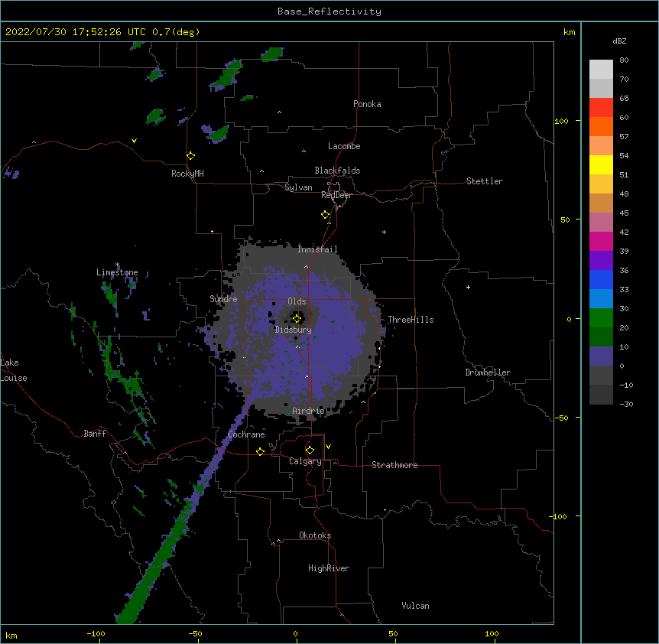Click the magenta 42 dBZ color swatch

click(601, 241)
